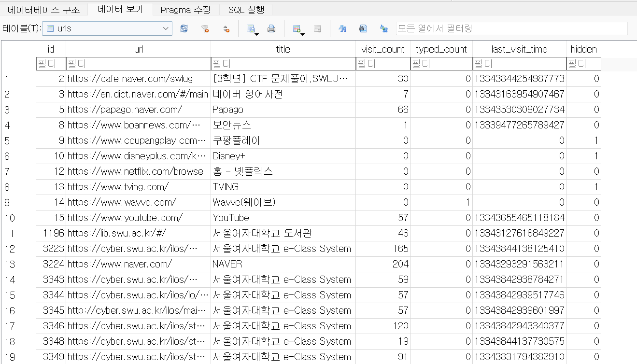
Task: Clear all filters with the funnel icon
Action: pos(205,28)
